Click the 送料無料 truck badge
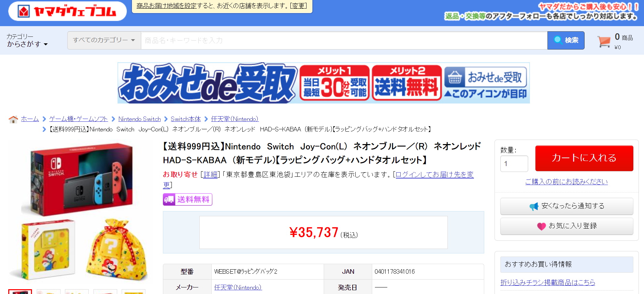Screen dimensions: 644x294 click(x=188, y=199)
